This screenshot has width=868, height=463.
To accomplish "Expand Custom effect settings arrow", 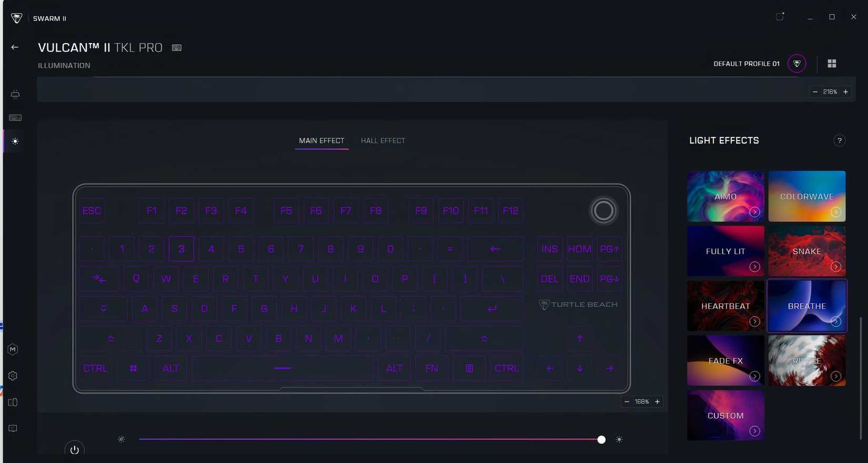I will click(x=755, y=431).
